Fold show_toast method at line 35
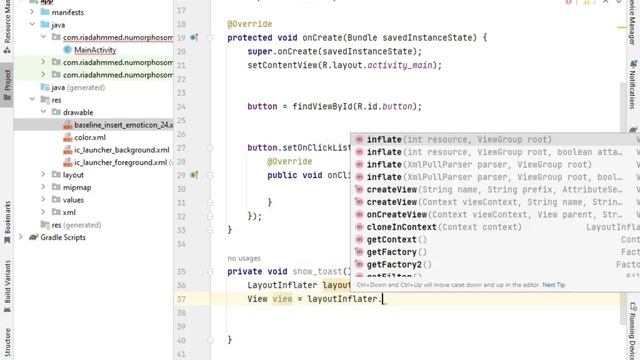 click(210, 271)
